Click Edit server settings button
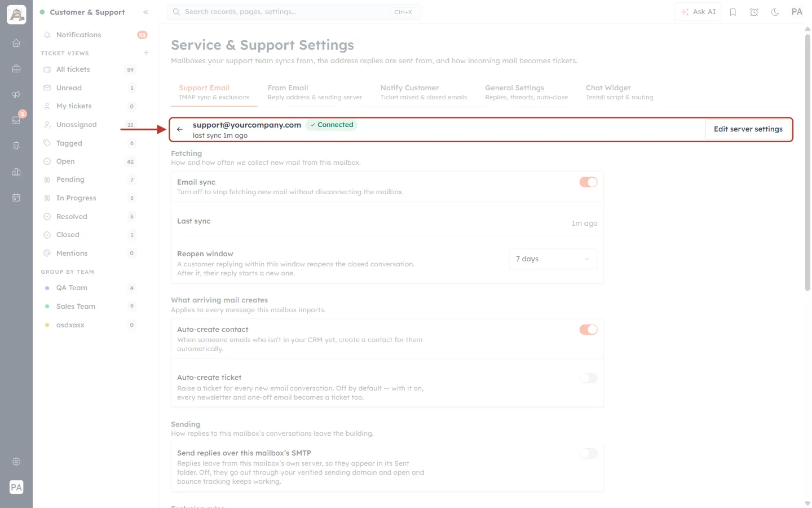The height and width of the screenshot is (508, 812). pyautogui.click(x=748, y=129)
